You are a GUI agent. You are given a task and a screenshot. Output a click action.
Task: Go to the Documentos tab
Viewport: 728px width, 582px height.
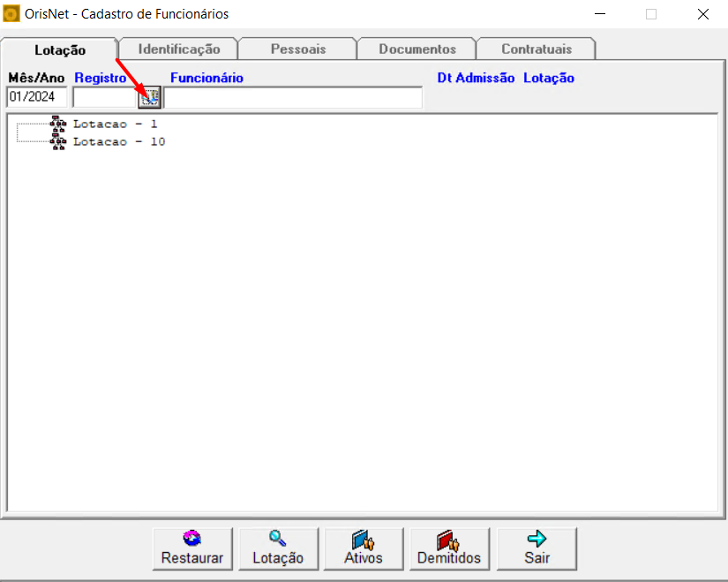tap(417, 49)
